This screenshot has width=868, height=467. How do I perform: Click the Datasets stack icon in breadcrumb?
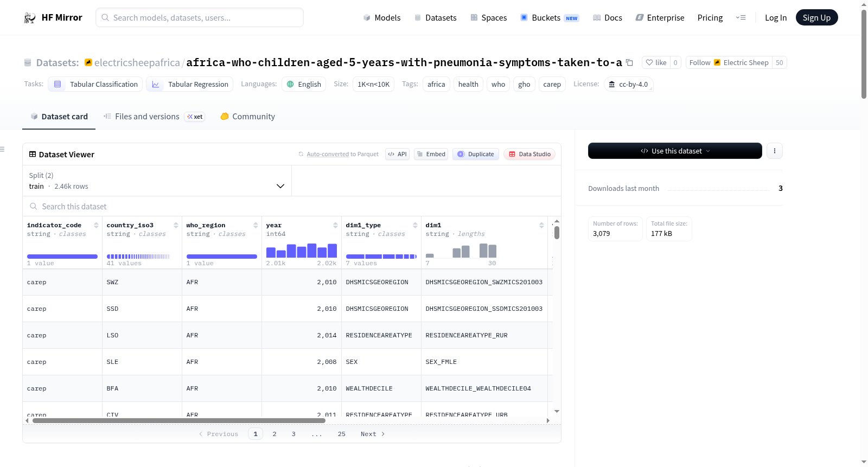28,62
